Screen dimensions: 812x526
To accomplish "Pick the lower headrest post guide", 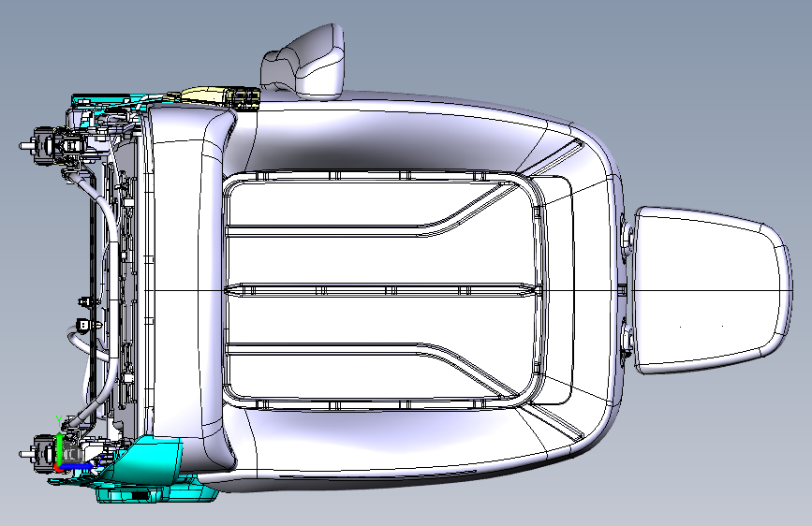I will tap(627, 342).
